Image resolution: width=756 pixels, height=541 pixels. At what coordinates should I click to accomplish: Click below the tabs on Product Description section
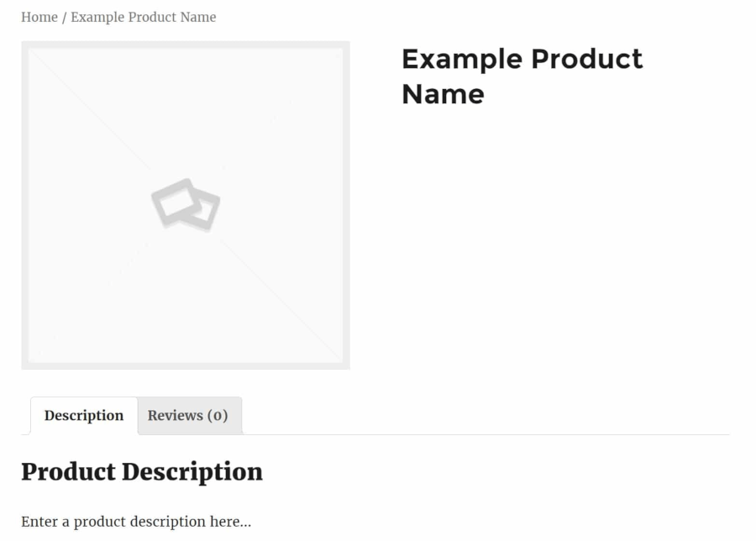click(x=143, y=472)
